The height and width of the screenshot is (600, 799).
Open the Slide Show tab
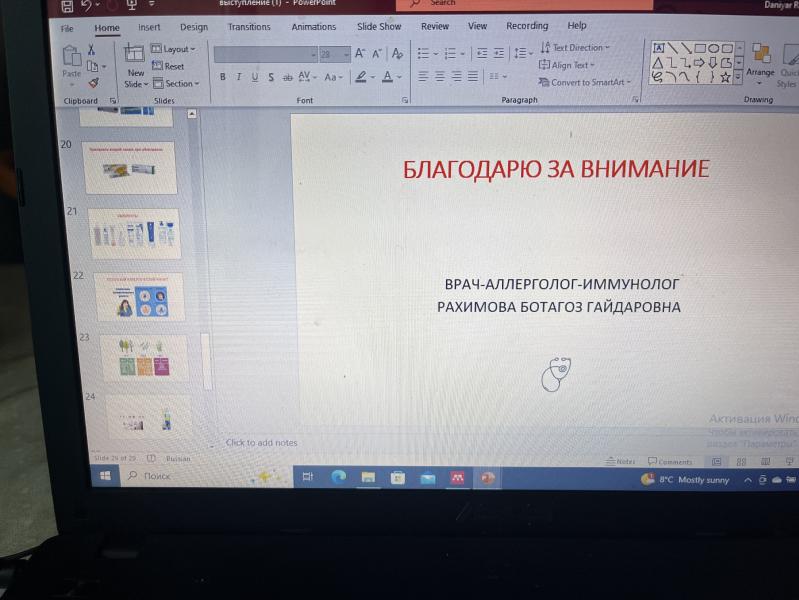378,27
